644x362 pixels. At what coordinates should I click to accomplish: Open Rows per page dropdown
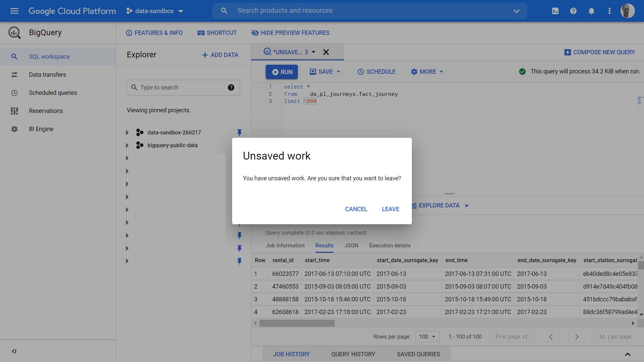(x=427, y=337)
